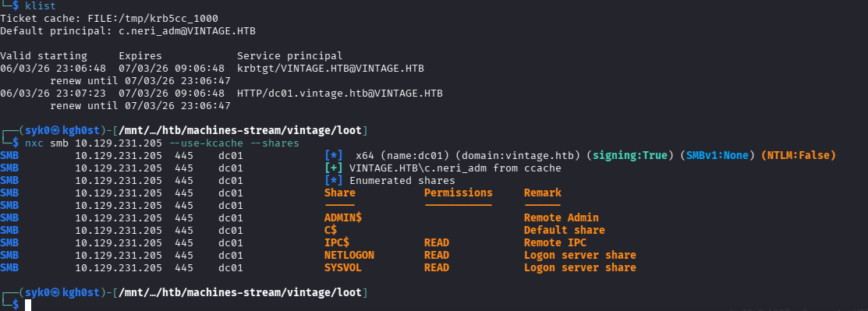The image size is (868, 311).
Task: Select the IPC$ share name
Action: (x=337, y=243)
